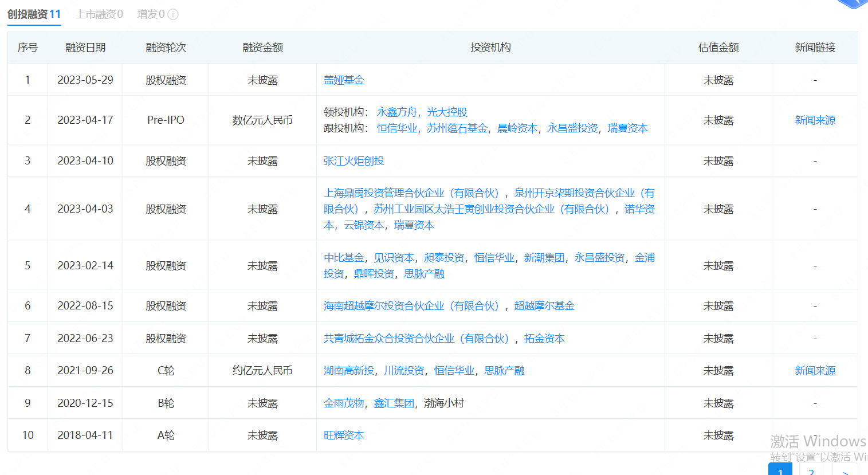Select page 1 in pagination
Screen dimensions: 868x475
(780, 471)
